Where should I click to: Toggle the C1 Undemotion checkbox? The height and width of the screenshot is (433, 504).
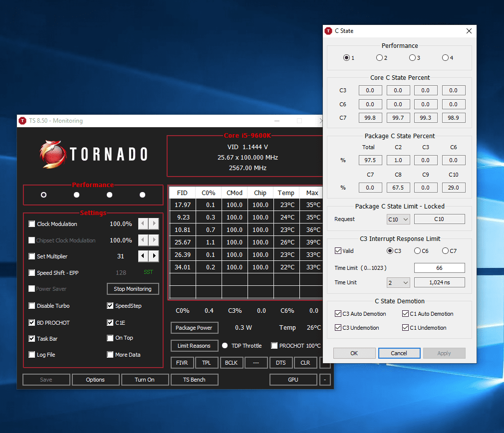tap(405, 328)
